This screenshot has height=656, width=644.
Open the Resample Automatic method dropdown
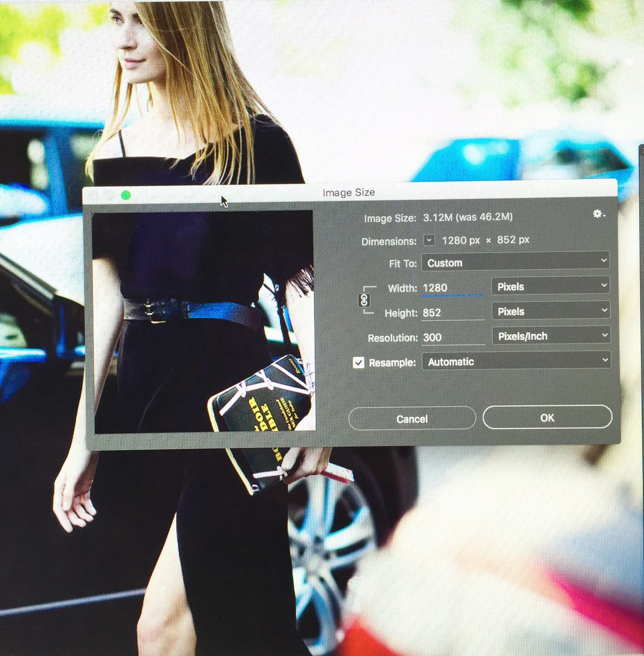pyautogui.click(x=516, y=361)
